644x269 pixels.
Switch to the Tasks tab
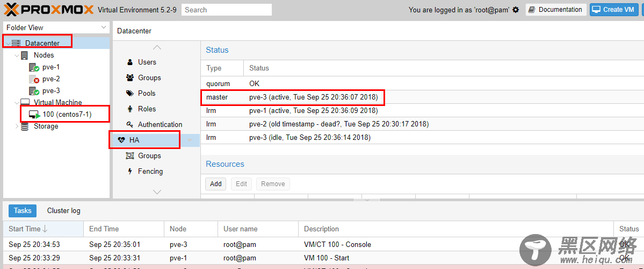pos(23,210)
